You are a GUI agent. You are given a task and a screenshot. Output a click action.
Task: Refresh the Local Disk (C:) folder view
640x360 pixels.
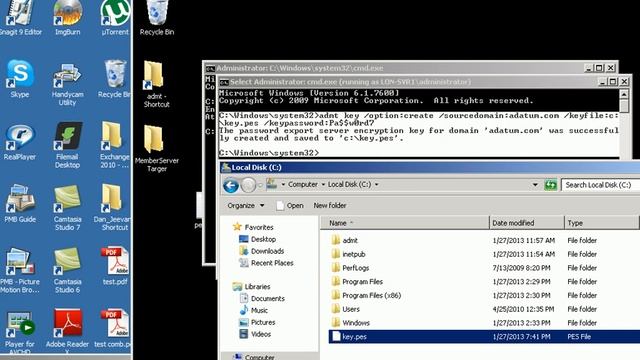pos(551,185)
